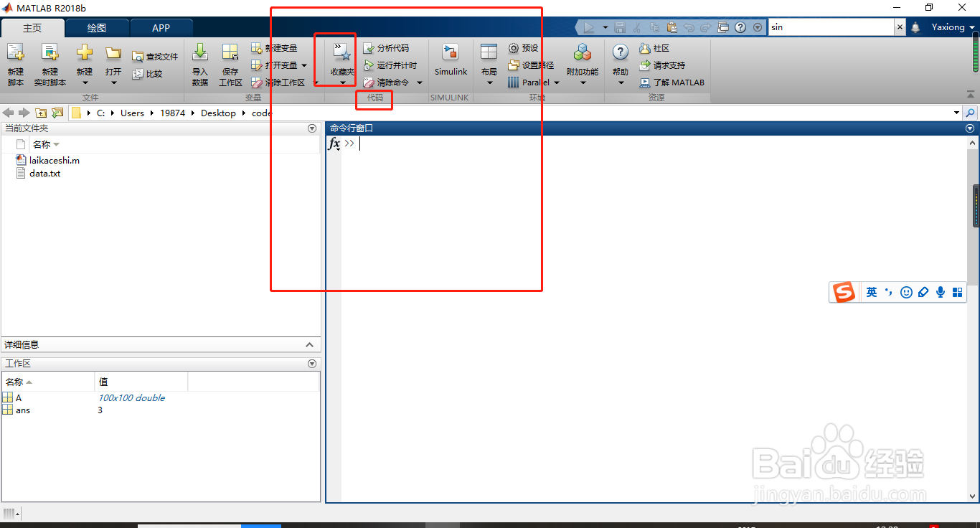
Task: Click 清除工作区 clear workspace
Action: pos(278,82)
